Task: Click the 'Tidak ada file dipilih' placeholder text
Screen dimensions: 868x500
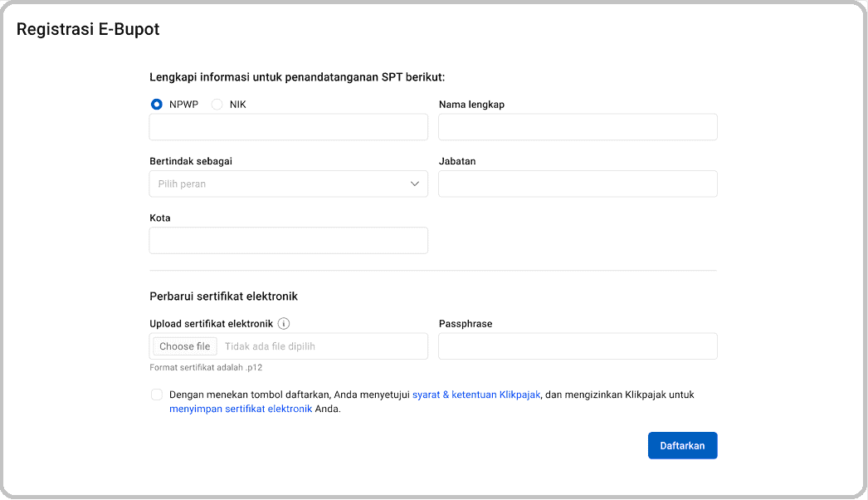Action: [x=270, y=346]
